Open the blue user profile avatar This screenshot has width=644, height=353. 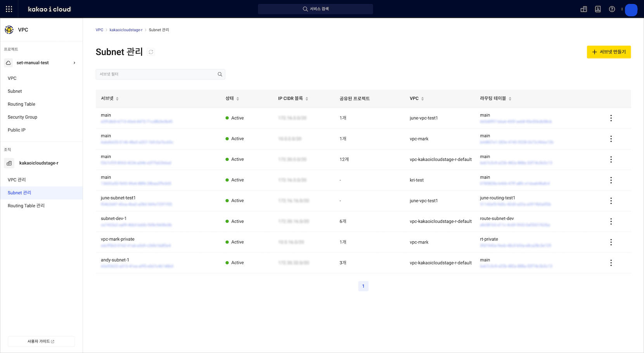click(x=631, y=10)
